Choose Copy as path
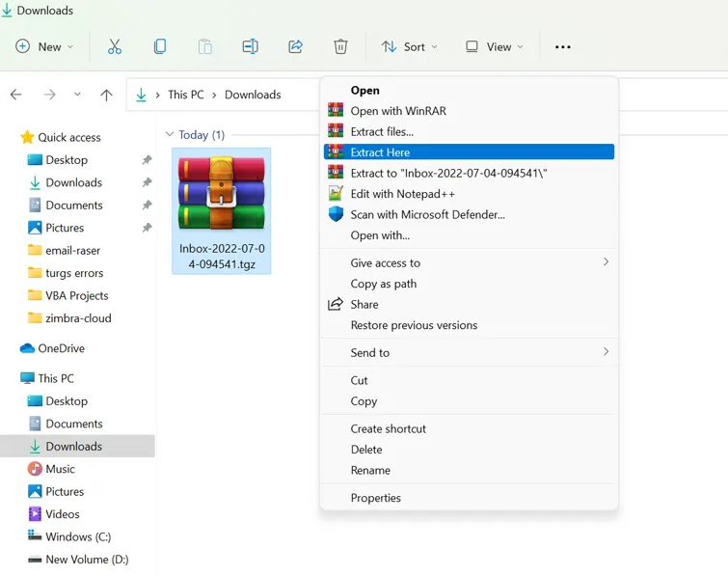728x576 pixels. (469, 284)
